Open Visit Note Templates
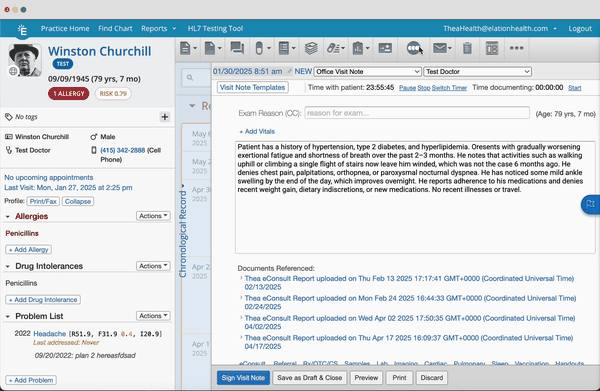 pyautogui.click(x=253, y=87)
